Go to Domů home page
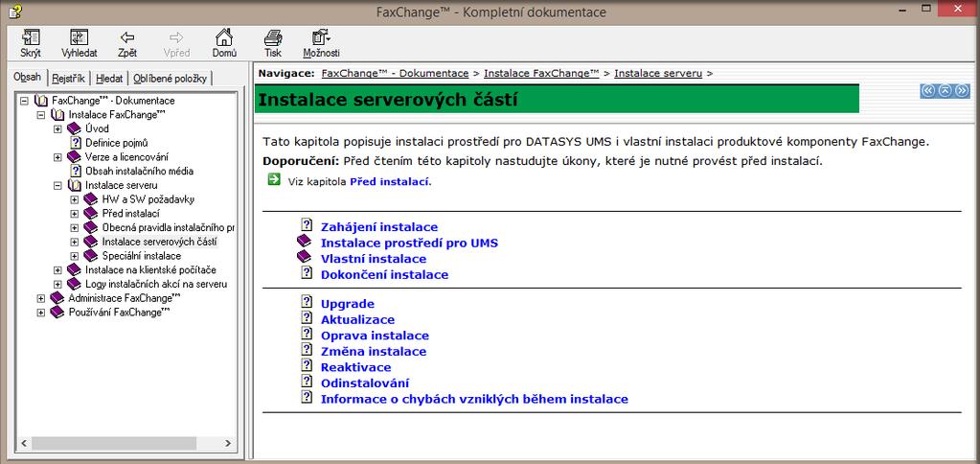Image resolution: width=980 pixels, height=464 pixels. click(224, 43)
